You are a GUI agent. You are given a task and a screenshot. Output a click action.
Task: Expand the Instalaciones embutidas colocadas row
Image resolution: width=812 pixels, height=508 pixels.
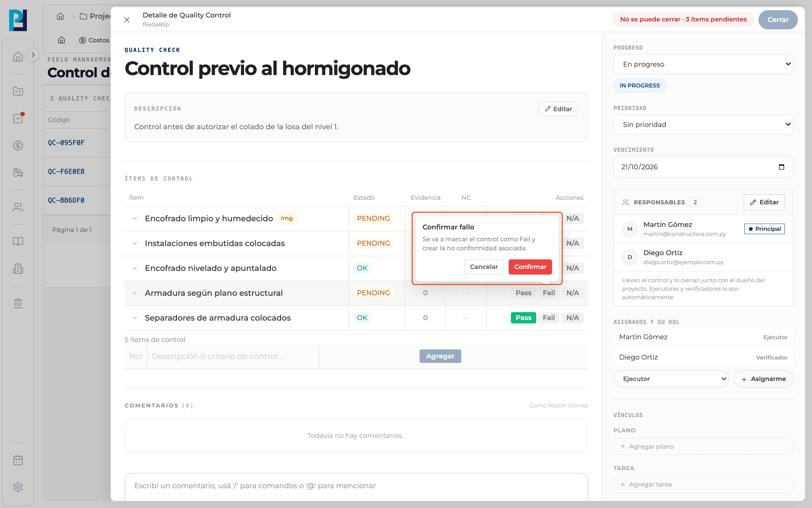[x=134, y=243]
